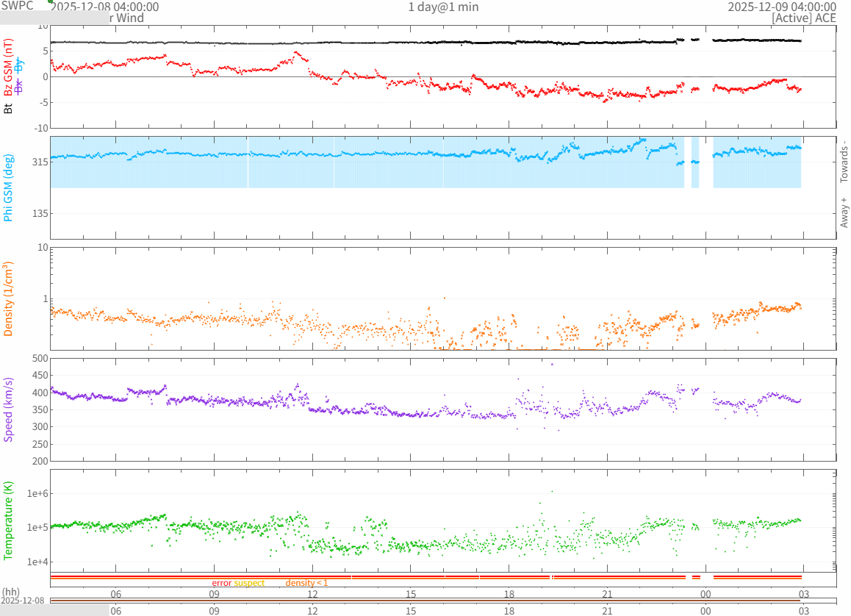Click the Temperature (K) axis label
The image size is (851, 616).
8,521
